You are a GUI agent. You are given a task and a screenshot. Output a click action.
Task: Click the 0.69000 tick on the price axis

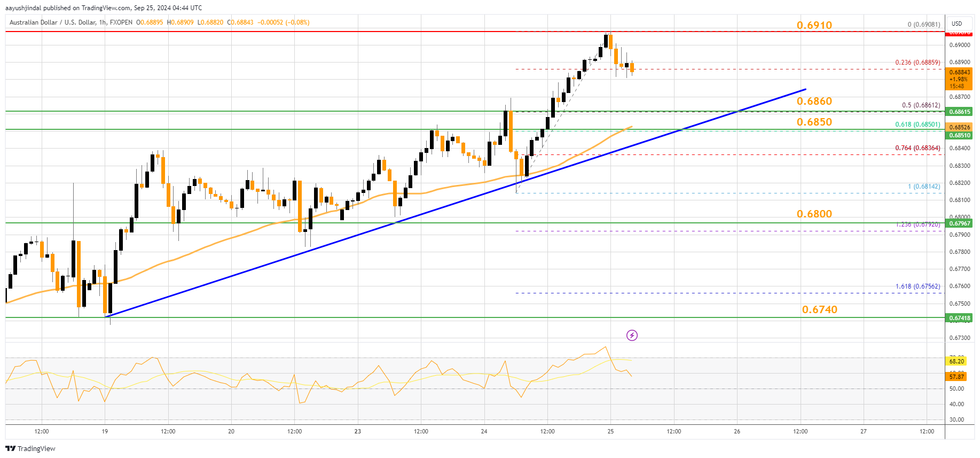(960, 45)
